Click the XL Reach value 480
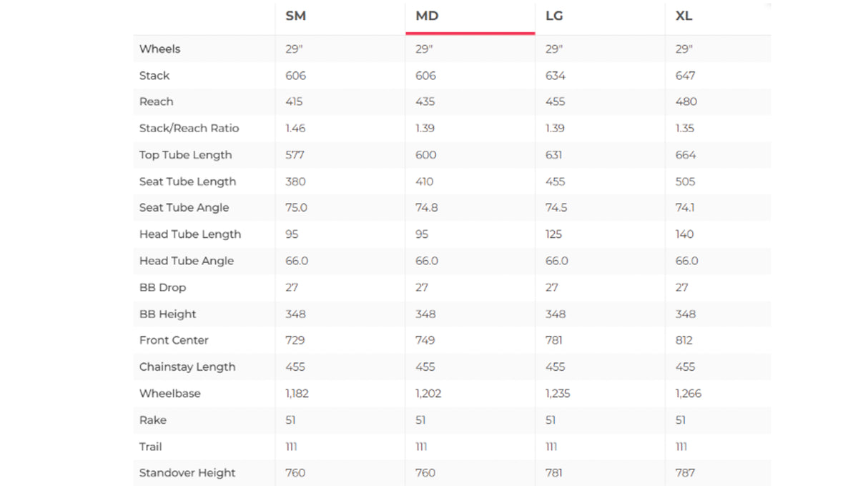The height and width of the screenshot is (488, 868). pos(686,101)
